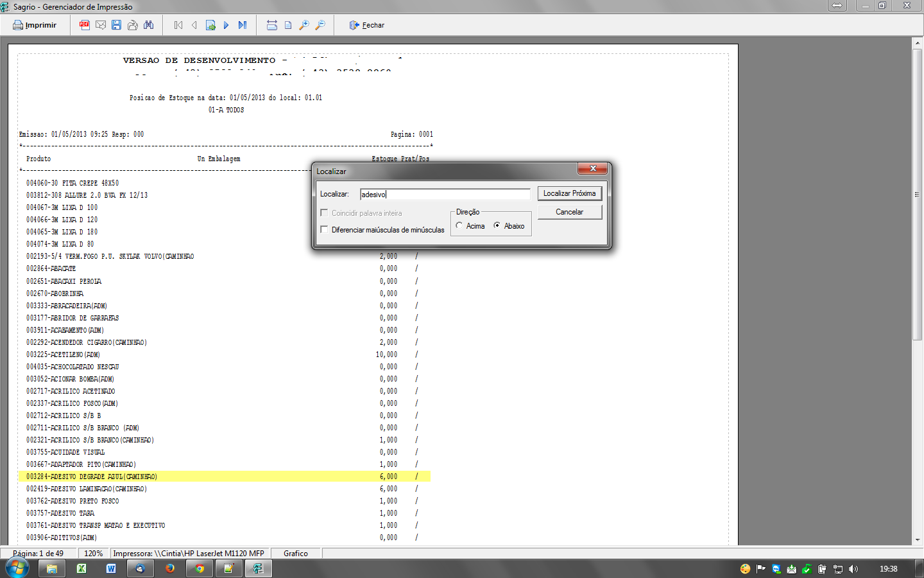Click the go-to-page icon
Image resolution: width=924 pixels, height=578 pixels.
[210, 25]
